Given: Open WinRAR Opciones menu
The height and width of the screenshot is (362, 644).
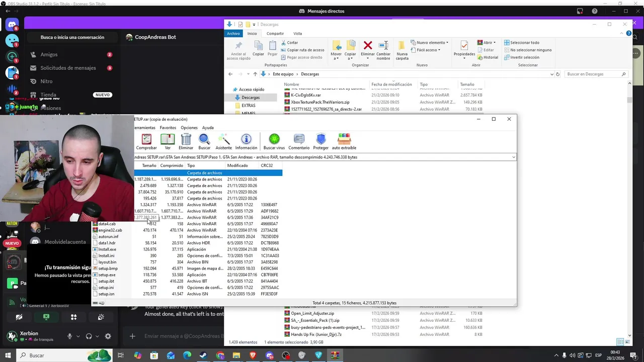Looking at the screenshot, I should (x=189, y=128).
